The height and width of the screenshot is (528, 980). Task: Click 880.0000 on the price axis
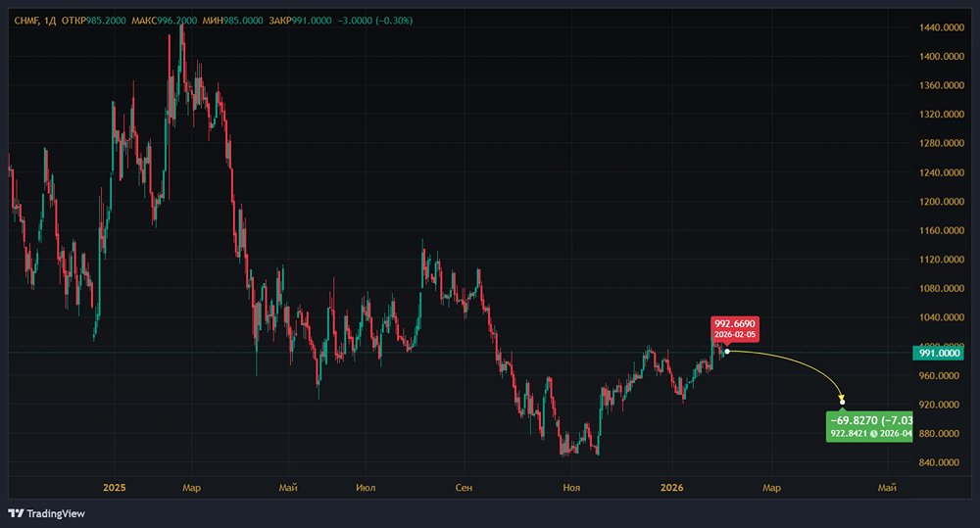click(940, 434)
